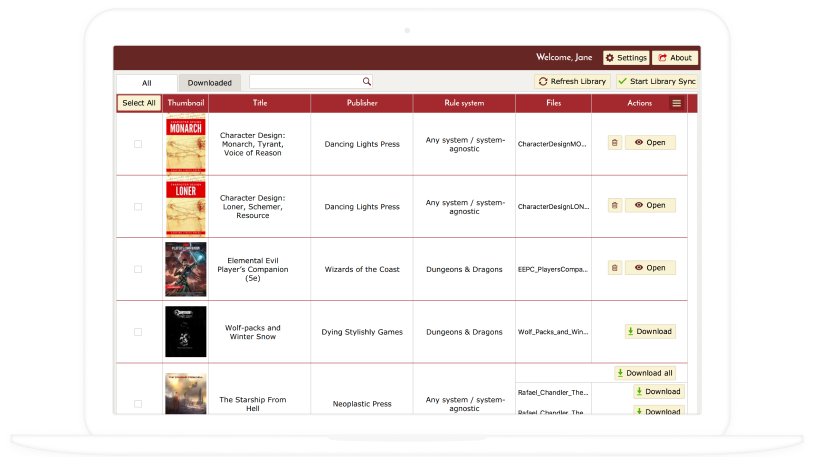Screen dimensions: 814x468
Task: Delete Character Design Monarch using trash icon
Action: click(614, 143)
